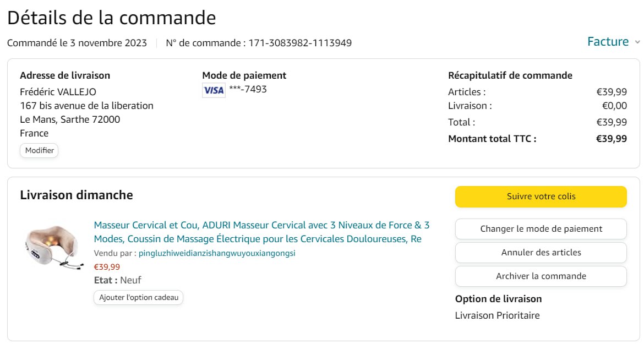Screen dimensions: 644x344
Task: Click the Livraison Prioritaire delivery option text
Action: click(497, 315)
